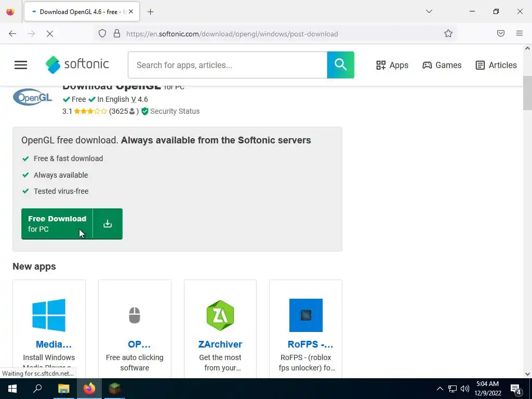532x399 pixels.
Task: Click the RoFPS -... title link
Action: 310,344
